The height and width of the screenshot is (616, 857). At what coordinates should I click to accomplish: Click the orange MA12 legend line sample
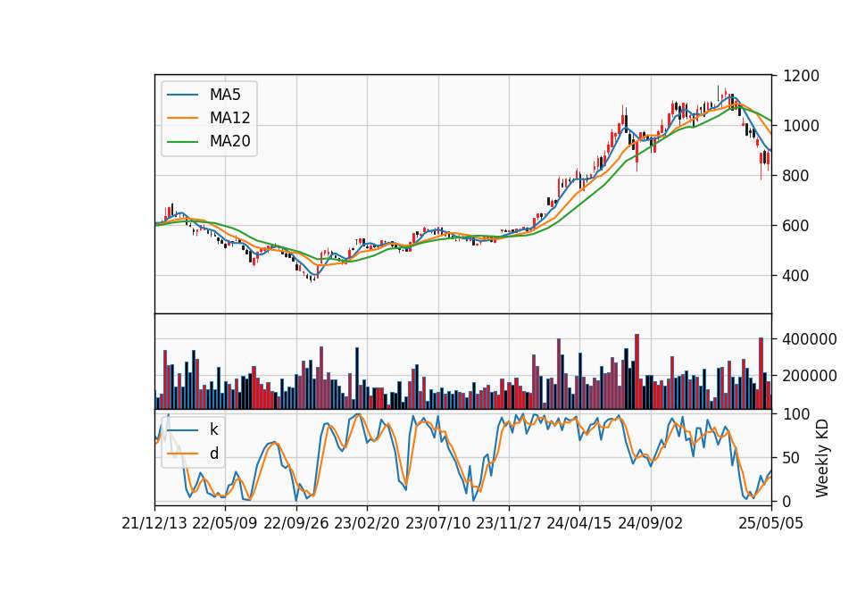tap(182, 118)
